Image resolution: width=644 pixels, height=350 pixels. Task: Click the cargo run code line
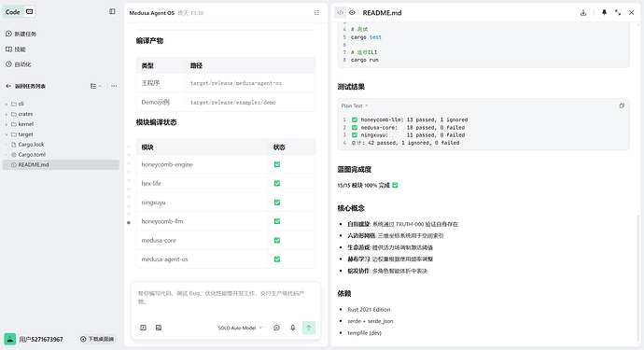tap(365, 60)
